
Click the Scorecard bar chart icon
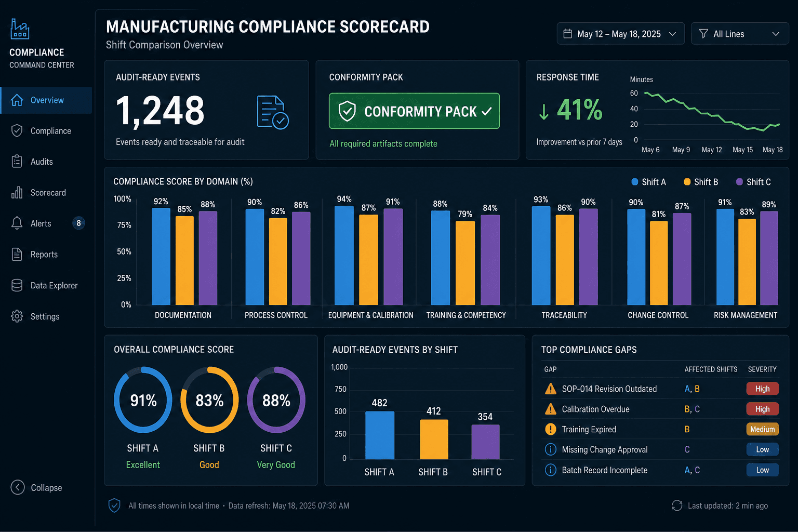pyautogui.click(x=17, y=193)
